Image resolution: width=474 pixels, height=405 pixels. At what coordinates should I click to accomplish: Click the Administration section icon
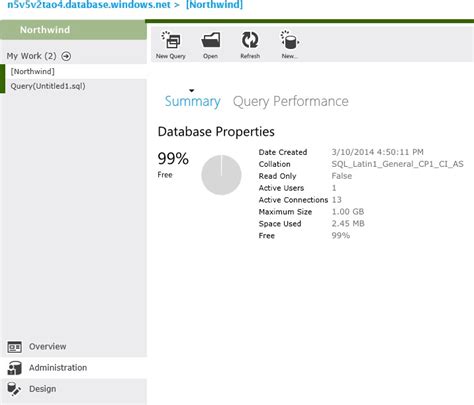click(x=15, y=368)
